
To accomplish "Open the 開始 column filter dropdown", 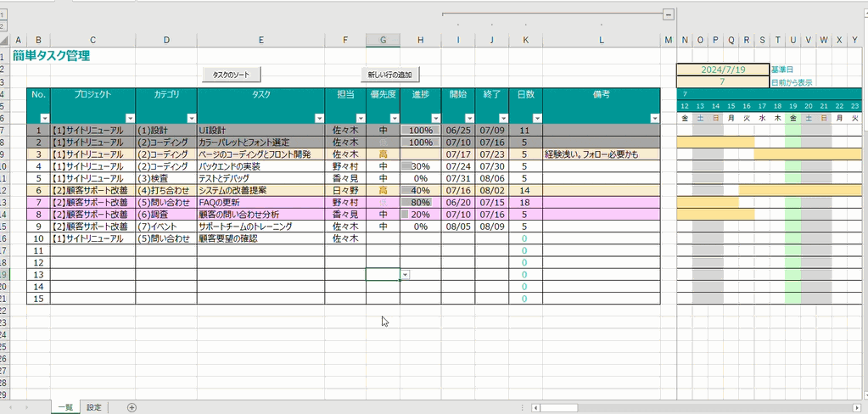I will click(469, 118).
